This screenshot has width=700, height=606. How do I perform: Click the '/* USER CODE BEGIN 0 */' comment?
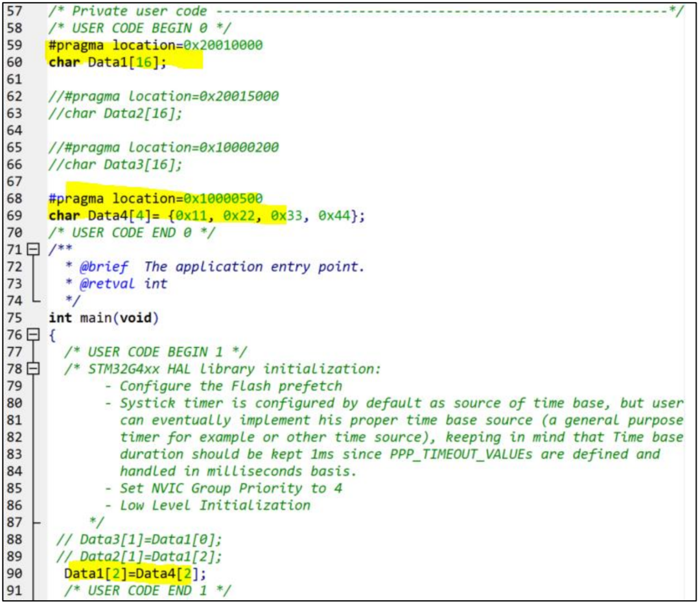(140, 28)
